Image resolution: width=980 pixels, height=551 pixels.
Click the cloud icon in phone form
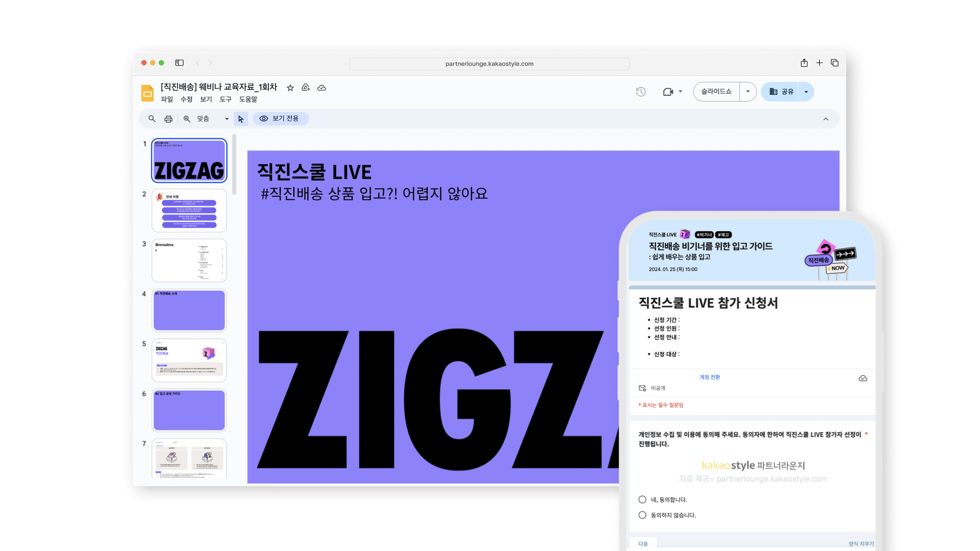coord(863,378)
